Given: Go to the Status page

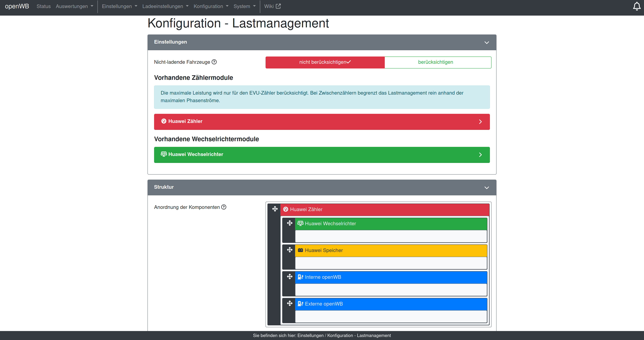Looking at the screenshot, I should coord(44,6).
